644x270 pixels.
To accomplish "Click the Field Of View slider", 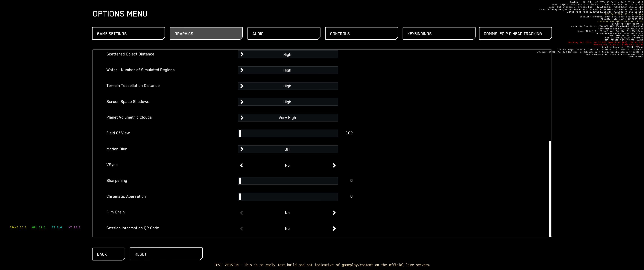I will pos(288,133).
